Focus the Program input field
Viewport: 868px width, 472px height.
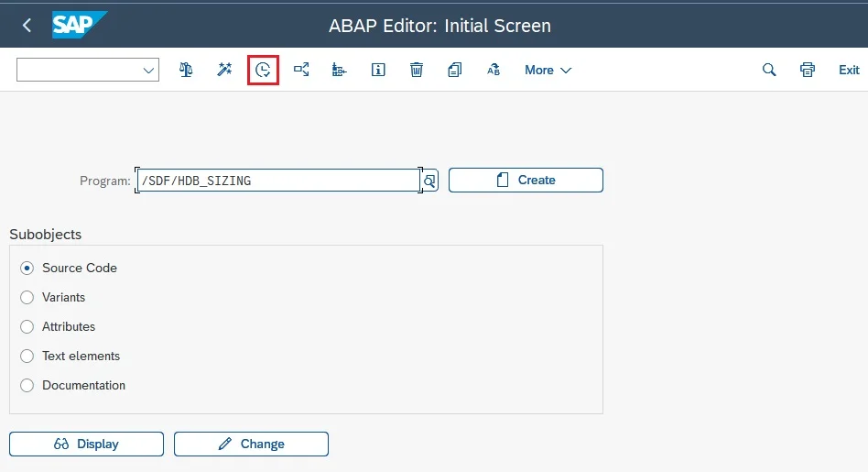pos(278,180)
